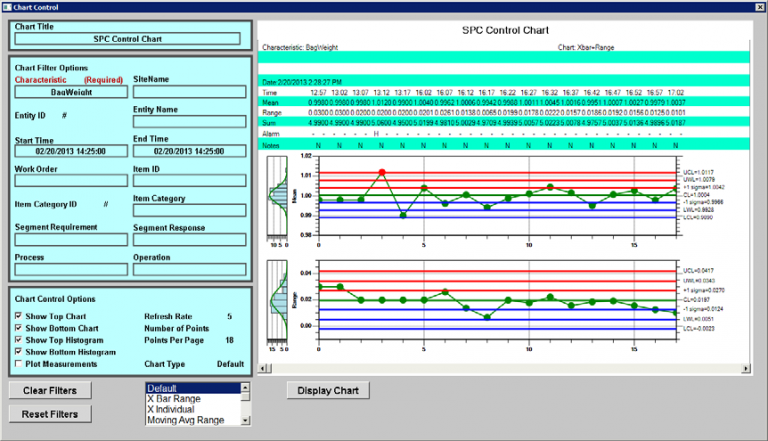
Task: Uncheck Show Bottom Histogram option
Action: [19, 351]
